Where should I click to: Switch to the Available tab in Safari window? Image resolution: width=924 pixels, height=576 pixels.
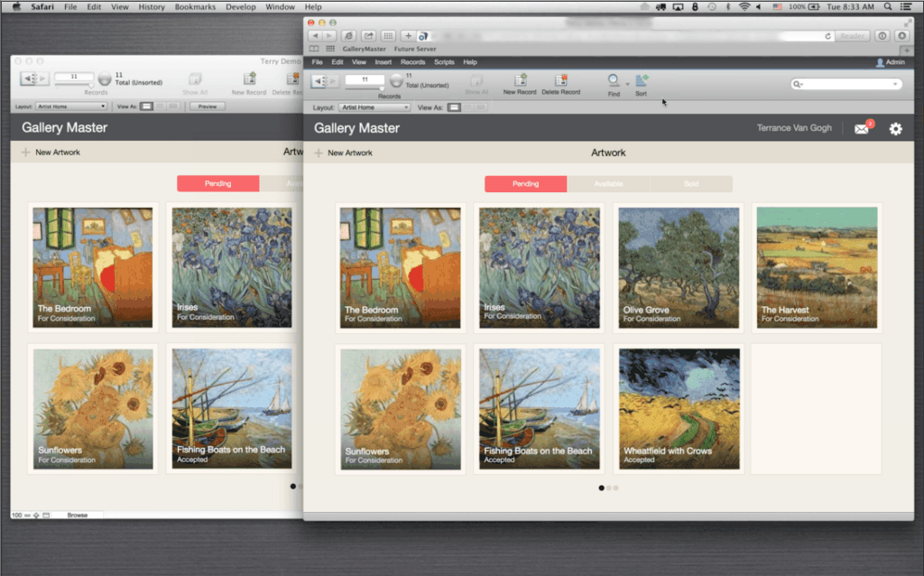tap(609, 184)
